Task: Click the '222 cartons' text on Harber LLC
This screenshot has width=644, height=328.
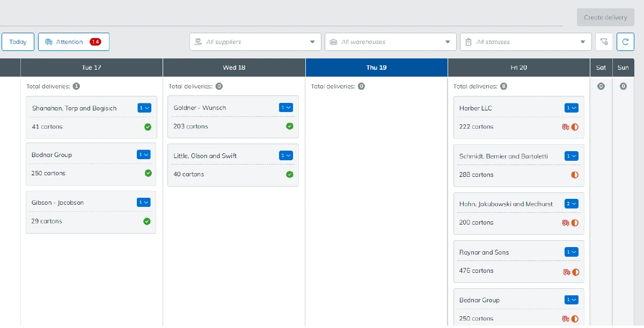Action: (476, 127)
